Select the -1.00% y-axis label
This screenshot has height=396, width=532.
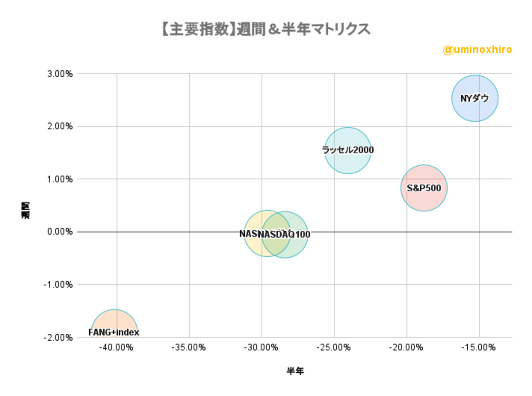(58, 284)
